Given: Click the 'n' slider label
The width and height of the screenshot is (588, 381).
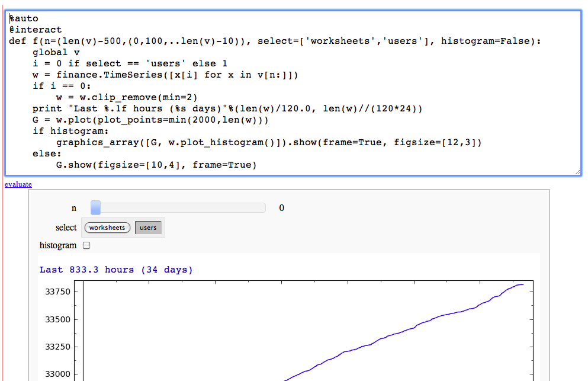Looking at the screenshot, I should [x=74, y=209].
